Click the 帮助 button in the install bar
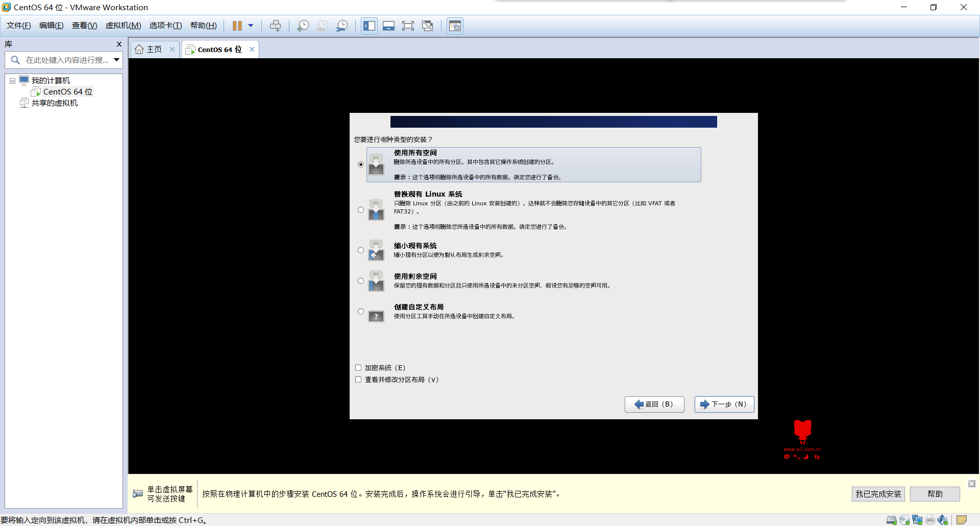The image size is (980, 526). point(935,494)
